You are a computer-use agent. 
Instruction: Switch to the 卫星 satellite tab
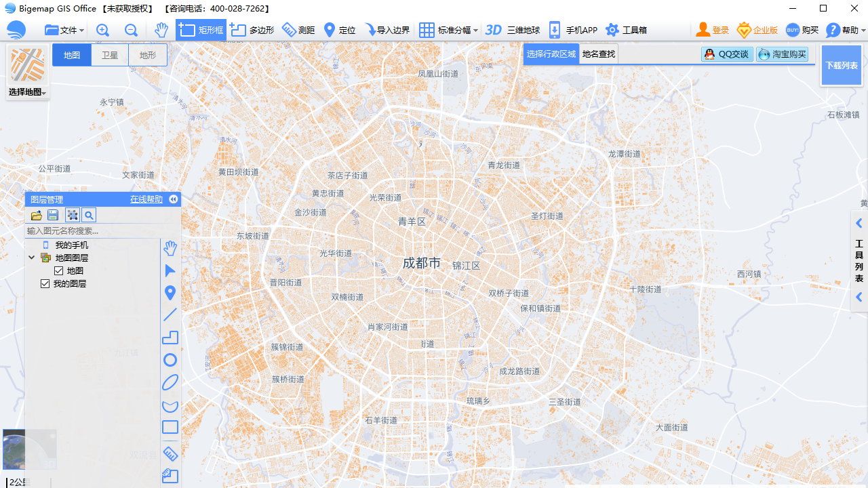pos(109,55)
